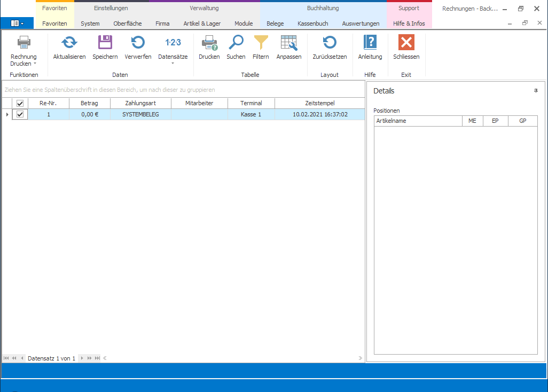Go to previous record

coord(22,358)
